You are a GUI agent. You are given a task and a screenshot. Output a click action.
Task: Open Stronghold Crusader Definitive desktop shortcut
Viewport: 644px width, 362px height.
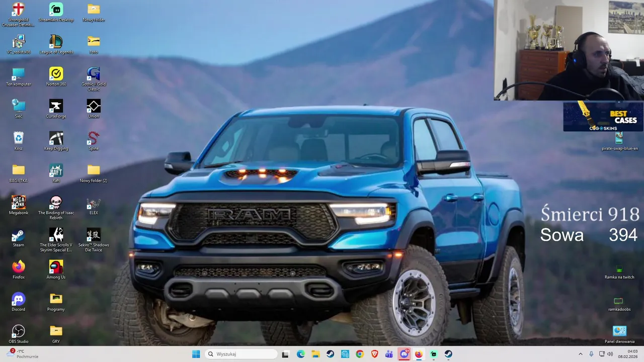(19, 14)
